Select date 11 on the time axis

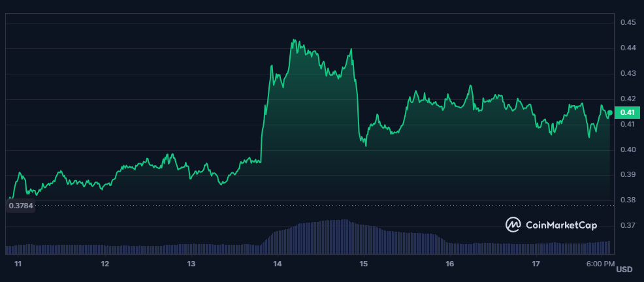(18, 264)
